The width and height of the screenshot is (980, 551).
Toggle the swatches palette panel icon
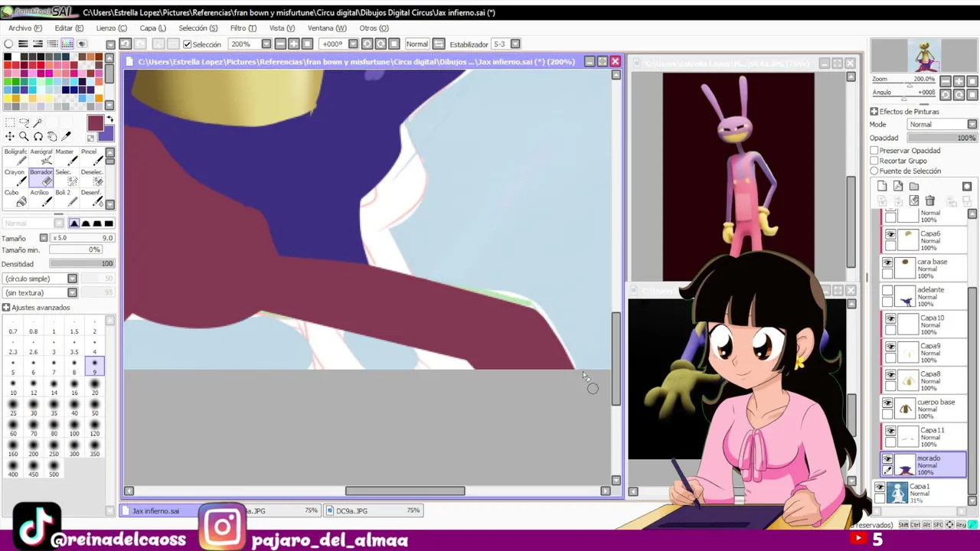point(67,44)
